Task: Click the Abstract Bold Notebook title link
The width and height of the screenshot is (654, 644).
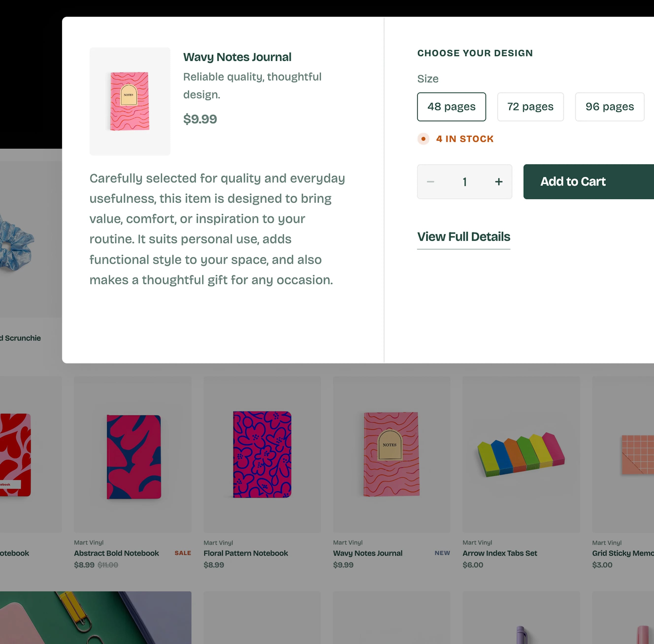Action: point(116,553)
